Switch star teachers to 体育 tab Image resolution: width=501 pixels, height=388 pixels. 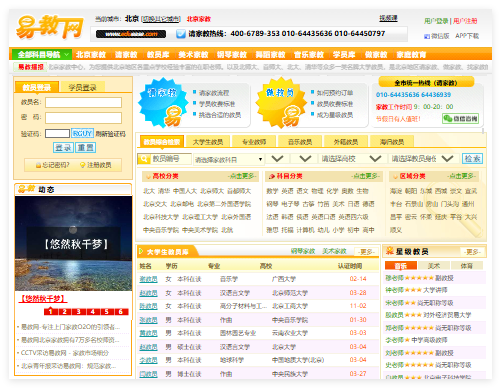point(466,266)
